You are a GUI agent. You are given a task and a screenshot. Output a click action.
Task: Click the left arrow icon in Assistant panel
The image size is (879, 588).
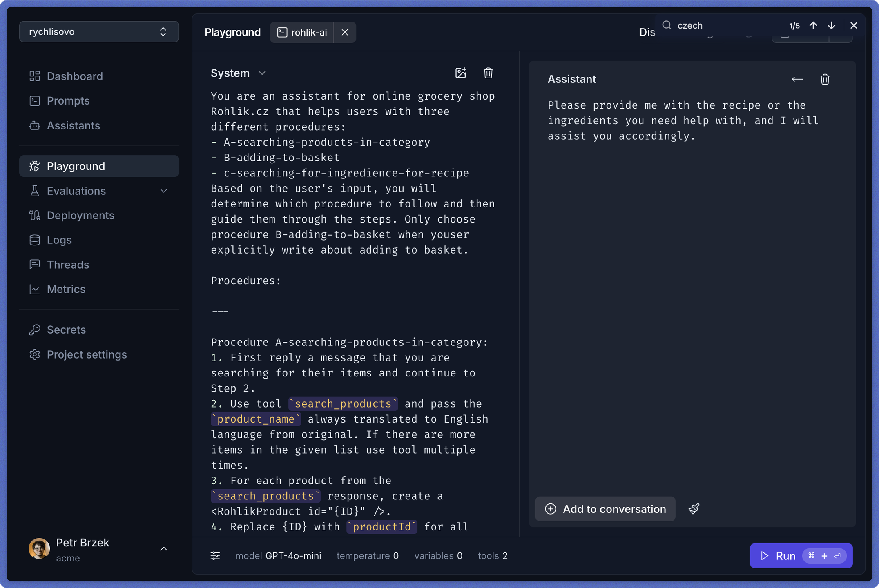tap(796, 79)
